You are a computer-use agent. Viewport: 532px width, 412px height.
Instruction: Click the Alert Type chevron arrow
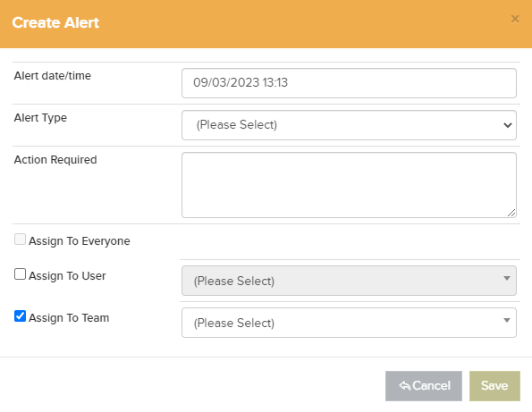[508, 125]
